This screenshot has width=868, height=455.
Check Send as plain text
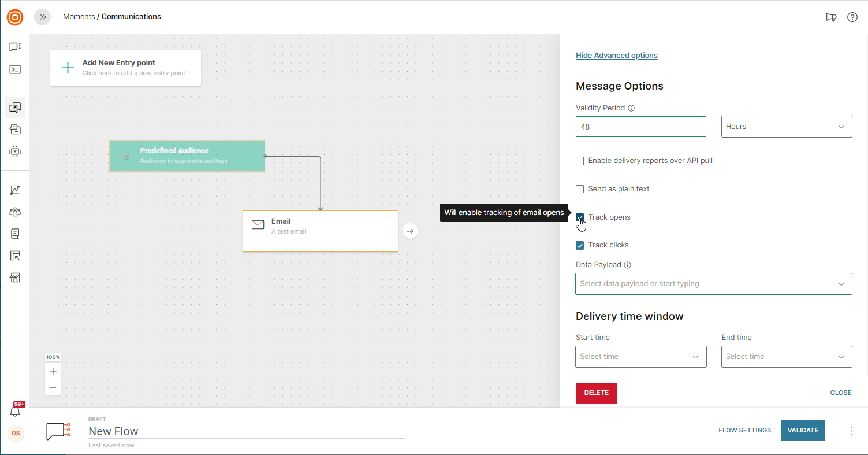[580, 189]
